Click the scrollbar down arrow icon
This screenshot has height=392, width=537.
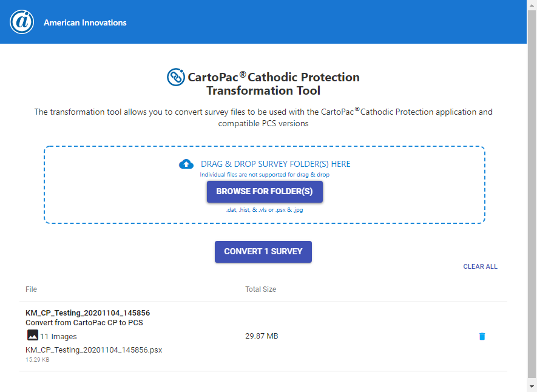point(532,388)
